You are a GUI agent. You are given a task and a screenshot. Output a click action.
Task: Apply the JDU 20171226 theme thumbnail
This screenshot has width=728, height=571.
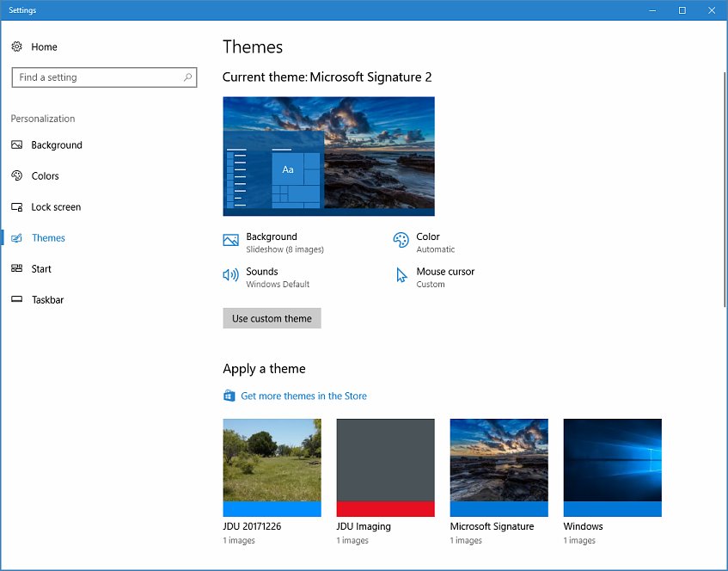pos(272,468)
